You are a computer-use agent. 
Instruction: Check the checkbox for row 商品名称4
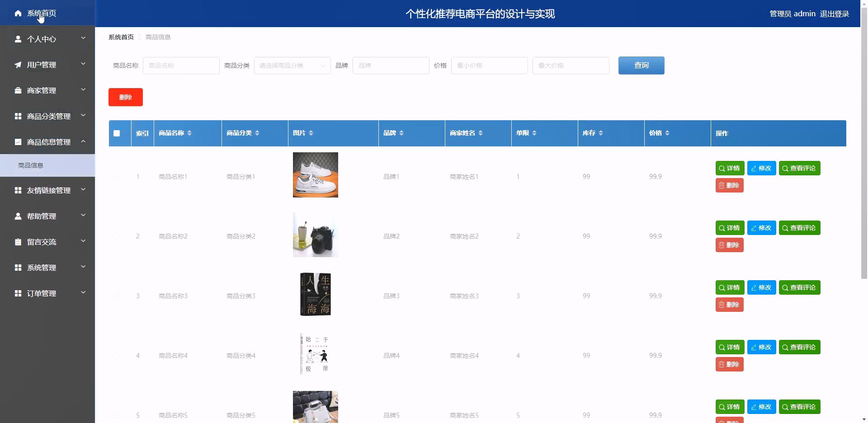click(x=117, y=356)
